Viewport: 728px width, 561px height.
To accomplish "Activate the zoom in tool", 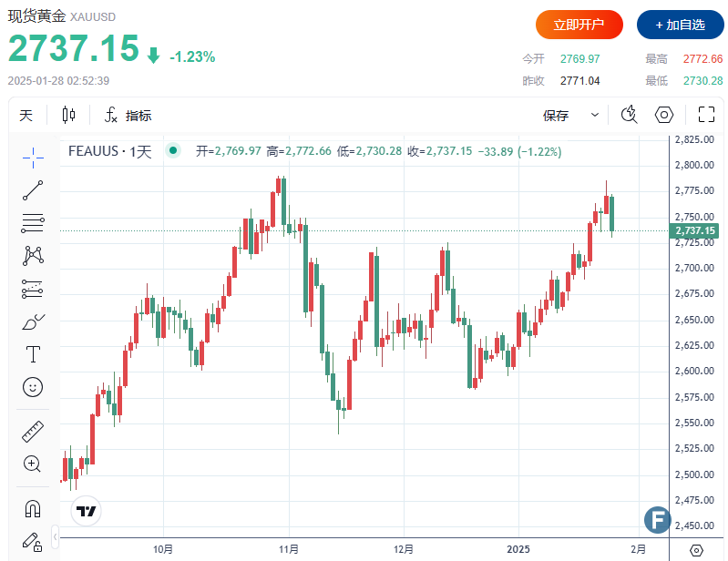I will pos(33,464).
